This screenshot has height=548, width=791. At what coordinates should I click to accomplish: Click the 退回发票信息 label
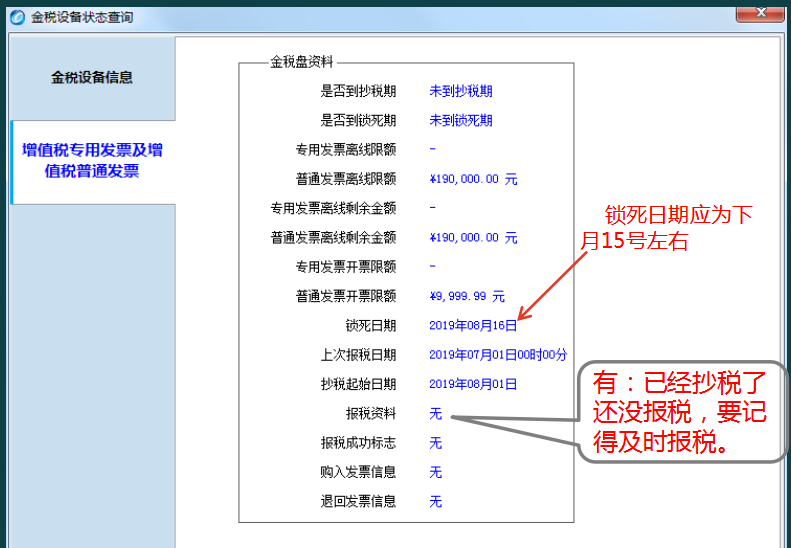point(358,501)
